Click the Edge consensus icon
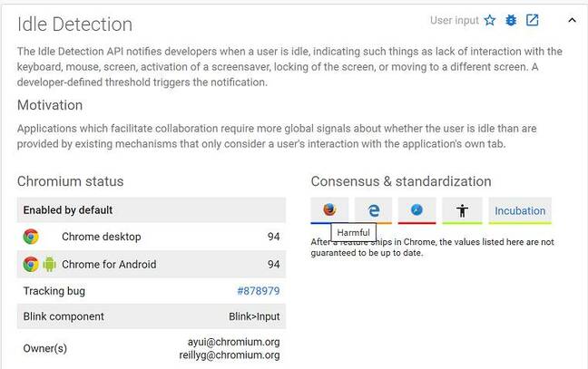588x369 pixels. pyautogui.click(x=373, y=209)
